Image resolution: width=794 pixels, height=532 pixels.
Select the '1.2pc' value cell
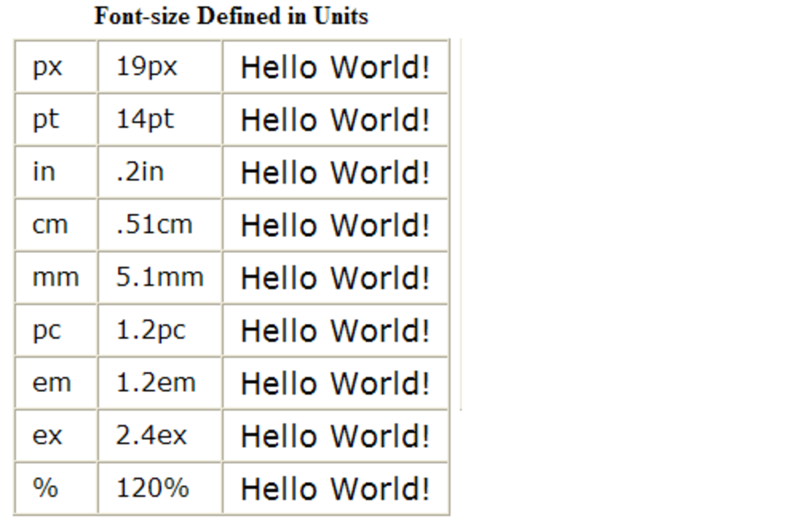click(x=151, y=330)
